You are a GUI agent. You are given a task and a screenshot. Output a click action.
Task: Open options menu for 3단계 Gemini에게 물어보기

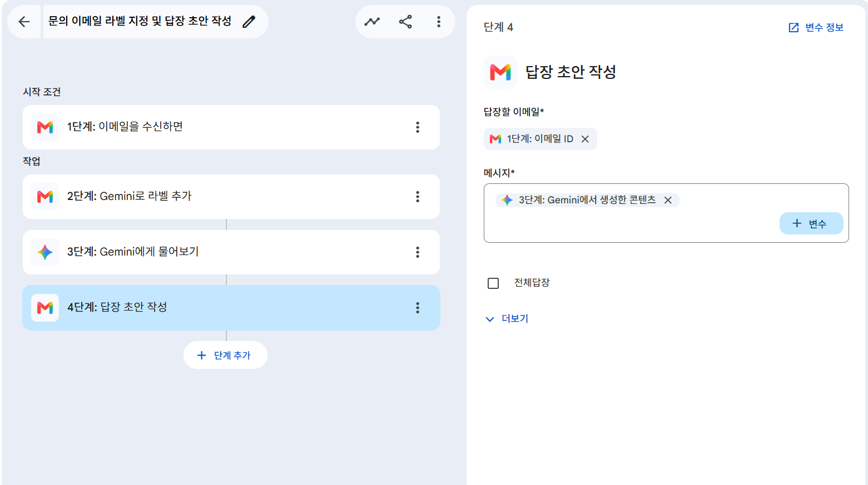pyautogui.click(x=418, y=252)
